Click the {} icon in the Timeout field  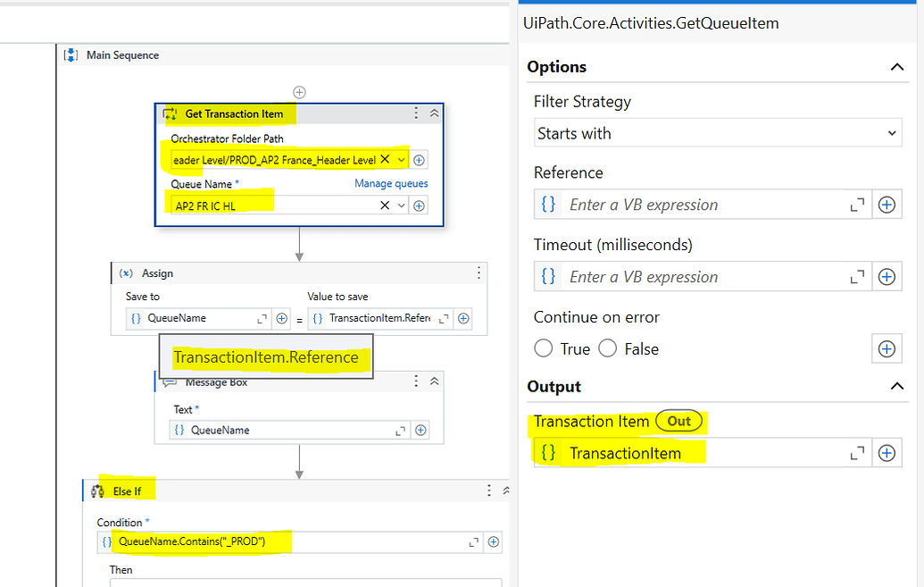548,276
